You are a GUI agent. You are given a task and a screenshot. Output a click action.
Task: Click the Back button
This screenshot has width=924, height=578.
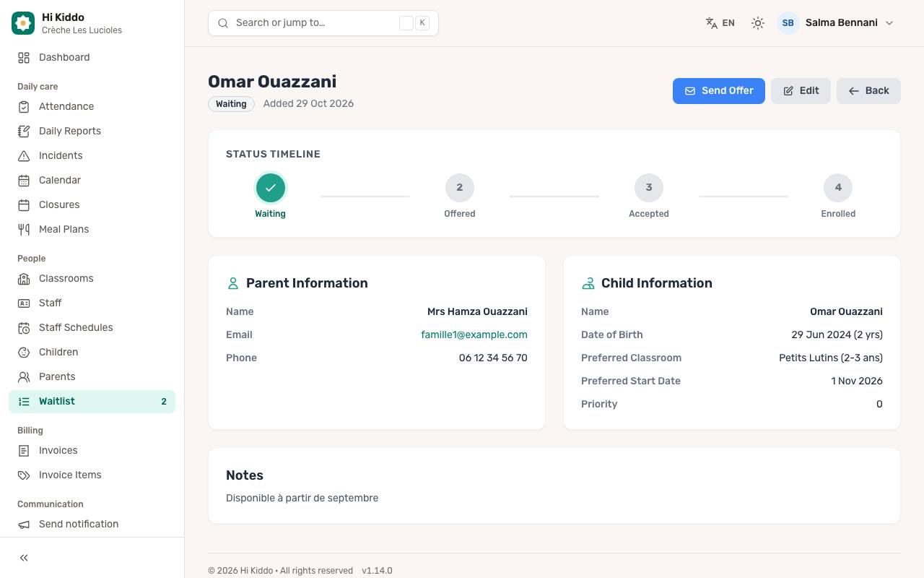(x=868, y=91)
